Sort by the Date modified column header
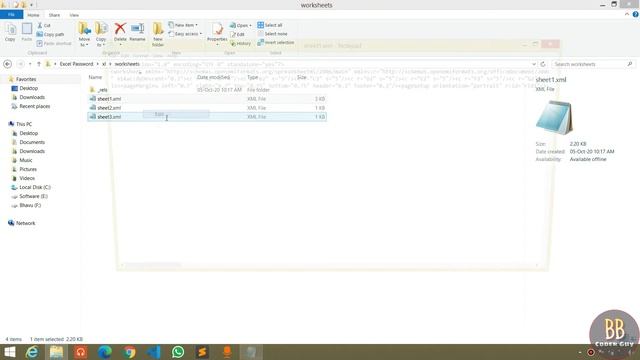Viewport: 640px width, 360px height. (213, 77)
